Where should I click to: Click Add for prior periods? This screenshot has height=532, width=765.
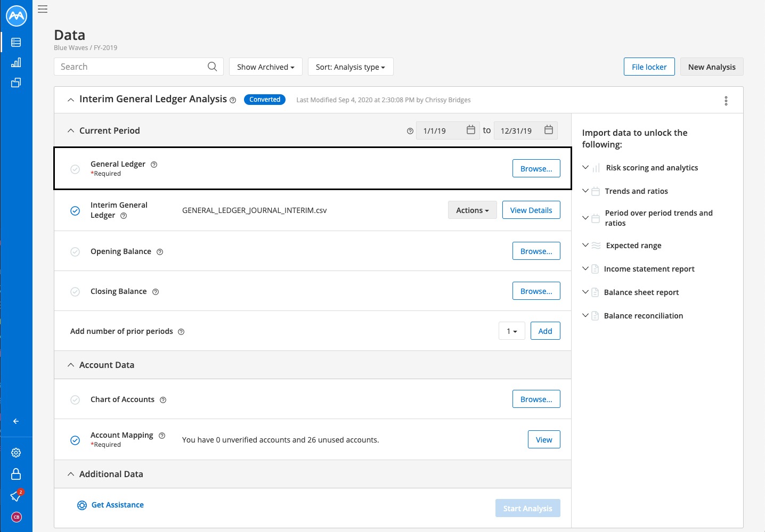click(546, 331)
